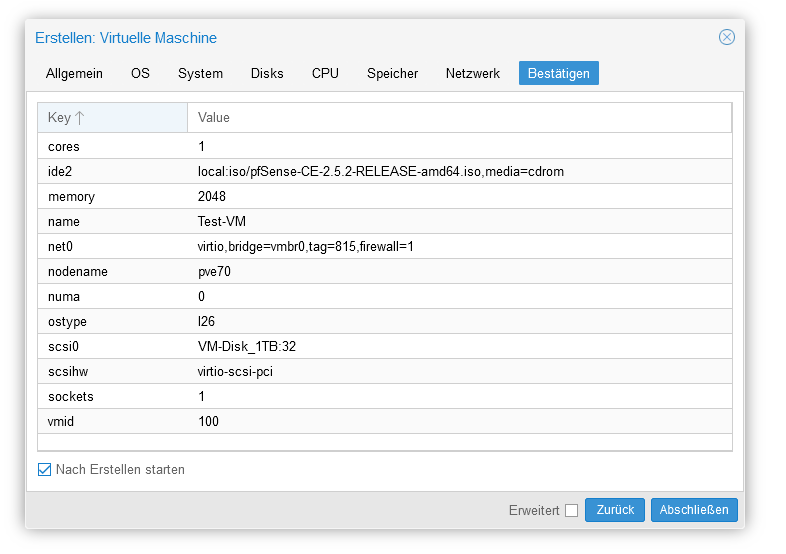
Task: Enable the Erweitert checkbox
Action: click(571, 510)
